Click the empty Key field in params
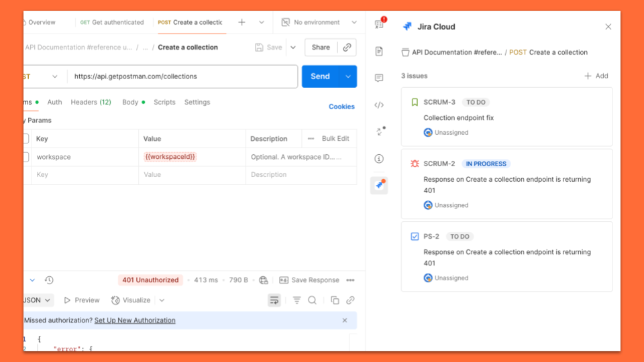Viewport: 644px width, 362px height. (85, 175)
